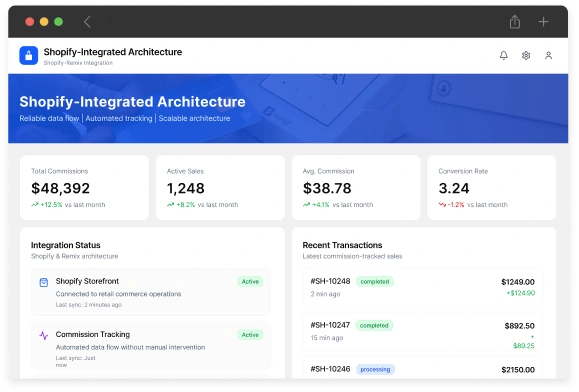Click the blue shopping bag app logo

pos(28,55)
